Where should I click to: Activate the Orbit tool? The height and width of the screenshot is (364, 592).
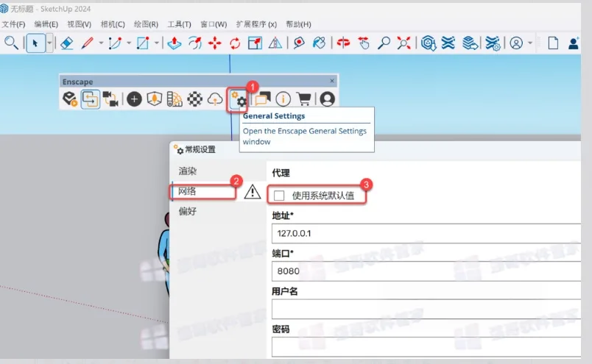(343, 43)
